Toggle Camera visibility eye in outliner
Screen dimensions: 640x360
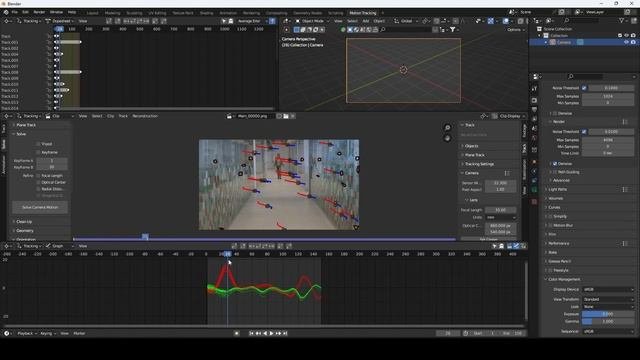(x=626, y=42)
